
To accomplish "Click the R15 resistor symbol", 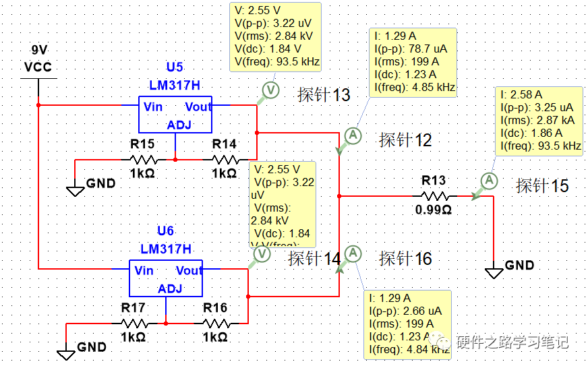I will [144, 160].
